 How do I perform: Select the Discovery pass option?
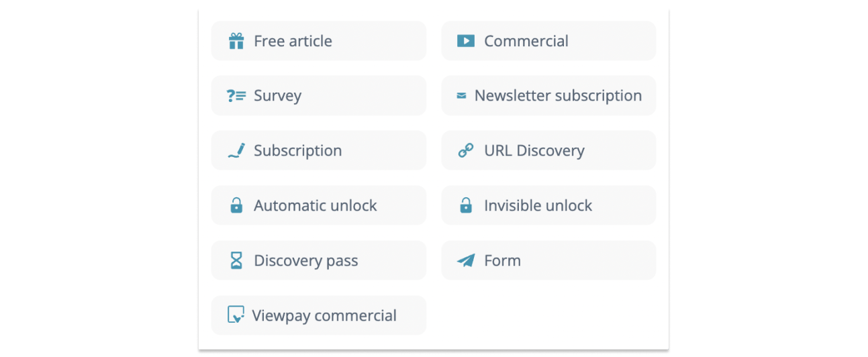tap(319, 260)
